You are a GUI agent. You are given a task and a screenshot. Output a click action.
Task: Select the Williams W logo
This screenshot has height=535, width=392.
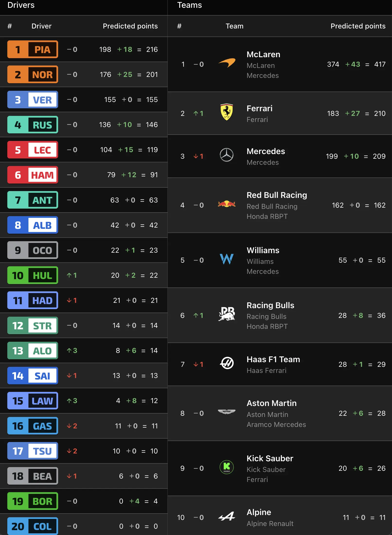click(x=227, y=259)
